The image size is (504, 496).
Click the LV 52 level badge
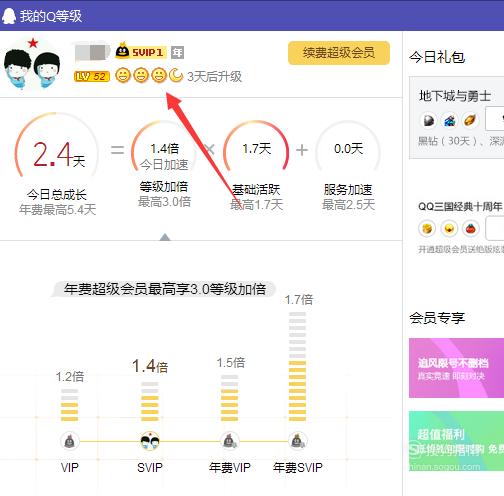click(92, 76)
